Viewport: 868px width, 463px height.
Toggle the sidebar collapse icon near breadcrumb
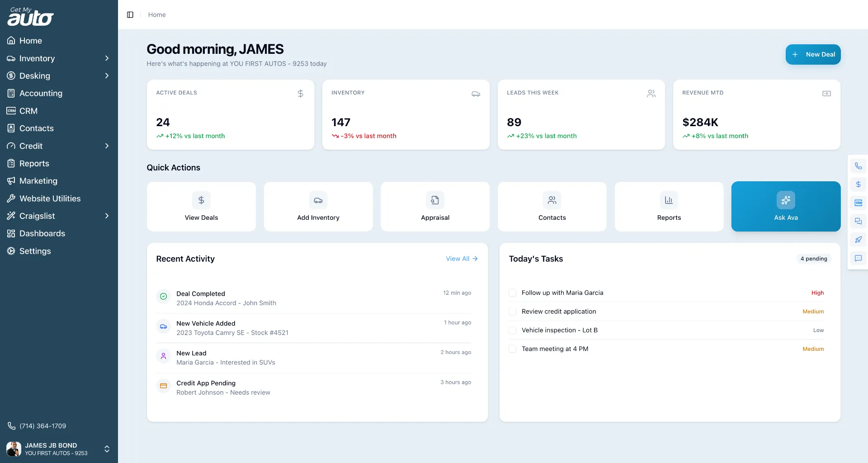(130, 14)
